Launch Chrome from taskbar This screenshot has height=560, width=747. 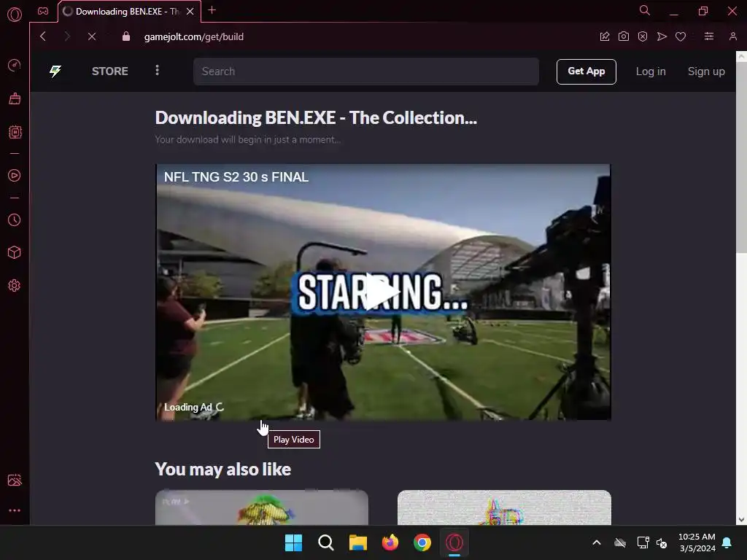click(422, 542)
